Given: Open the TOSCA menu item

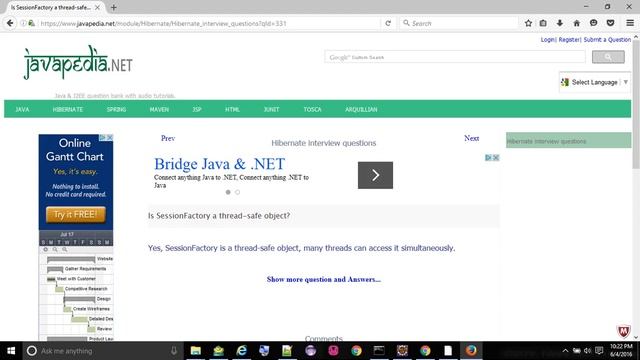Looking at the screenshot, I should point(312,109).
